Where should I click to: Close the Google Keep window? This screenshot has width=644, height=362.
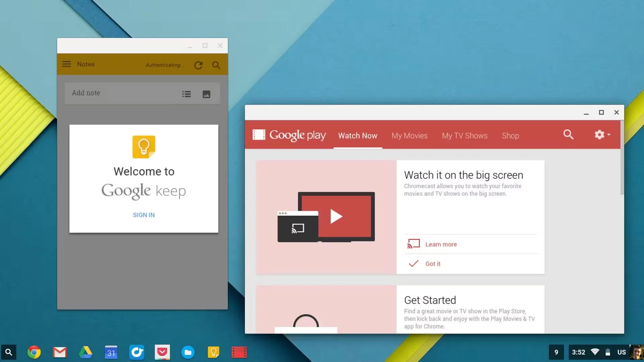click(220, 46)
